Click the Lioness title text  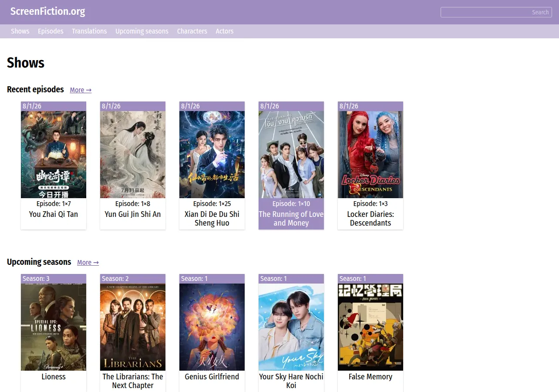54,377
